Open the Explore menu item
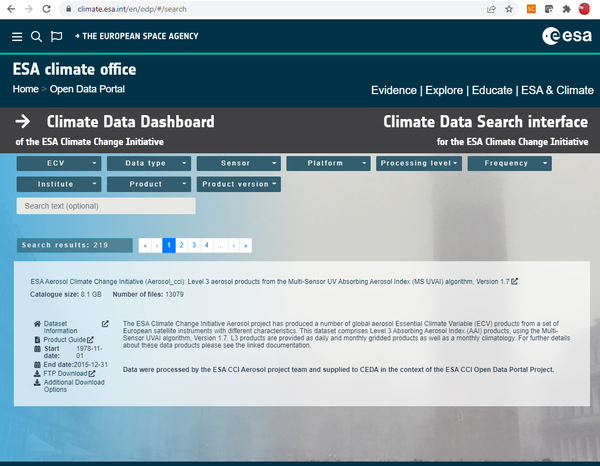Image resolution: width=600 pixels, height=466 pixels. pyautogui.click(x=444, y=90)
